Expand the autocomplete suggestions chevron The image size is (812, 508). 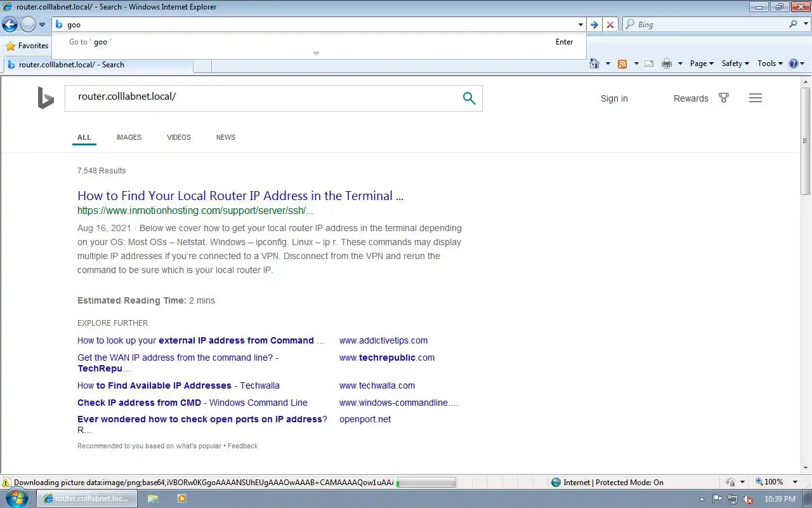(x=316, y=54)
